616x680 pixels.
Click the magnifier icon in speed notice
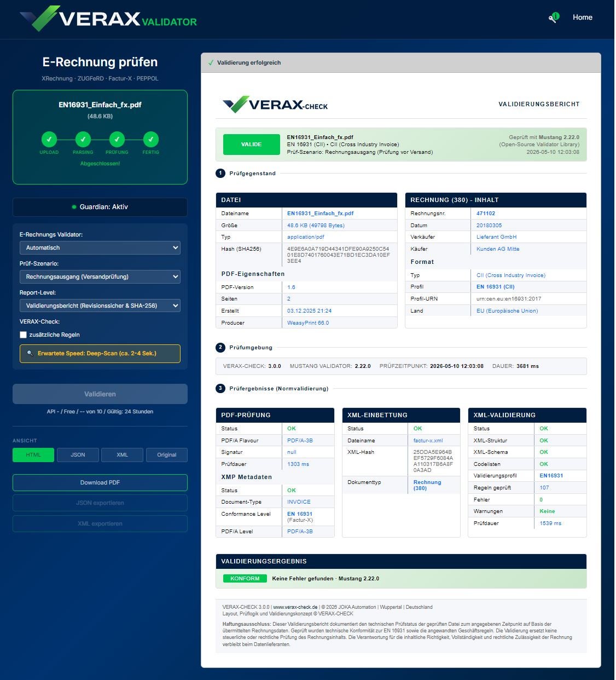tap(30, 354)
